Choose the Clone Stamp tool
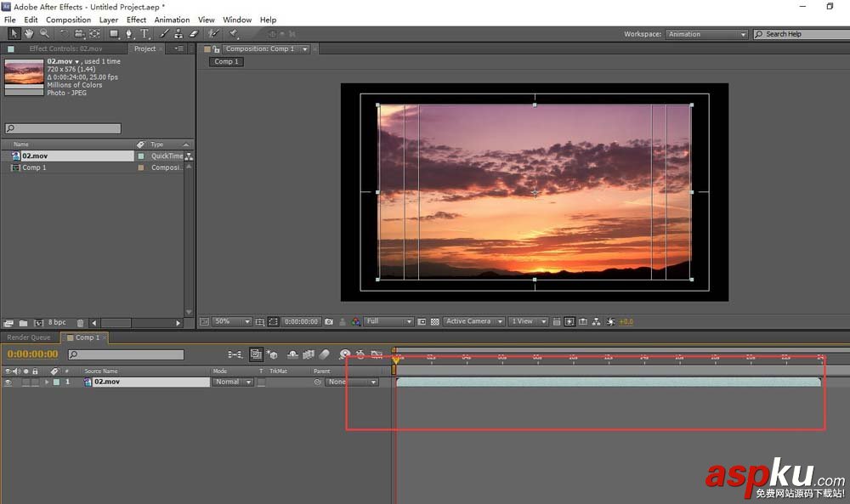This screenshot has width=850, height=504. (178, 34)
